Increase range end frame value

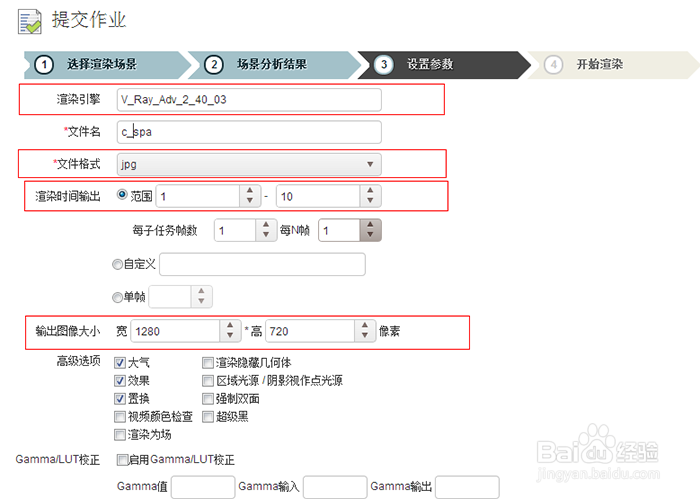click(370, 191)
